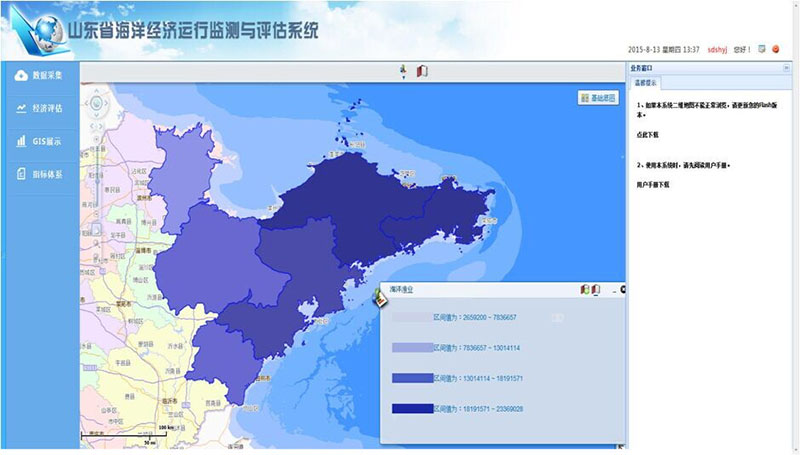Click the note icon beside the greeting
This screenshot has width=800, height=455.
point(762,49)
